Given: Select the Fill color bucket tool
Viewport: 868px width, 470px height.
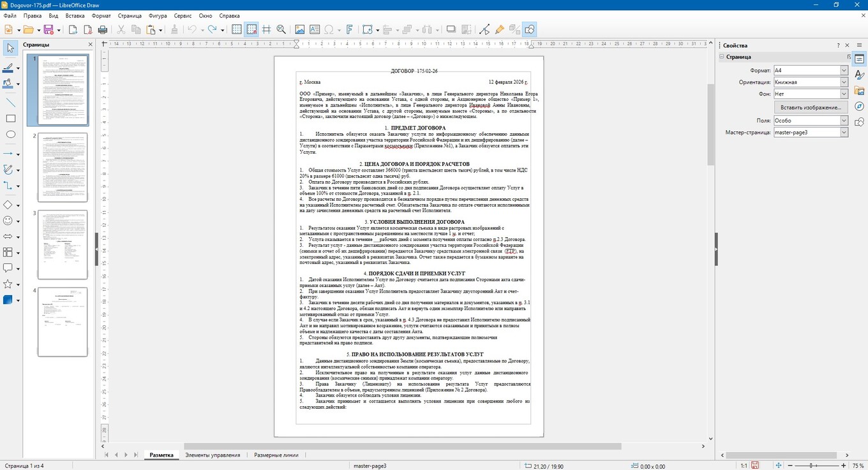Looking at the screenshot, I should [8, 84].
